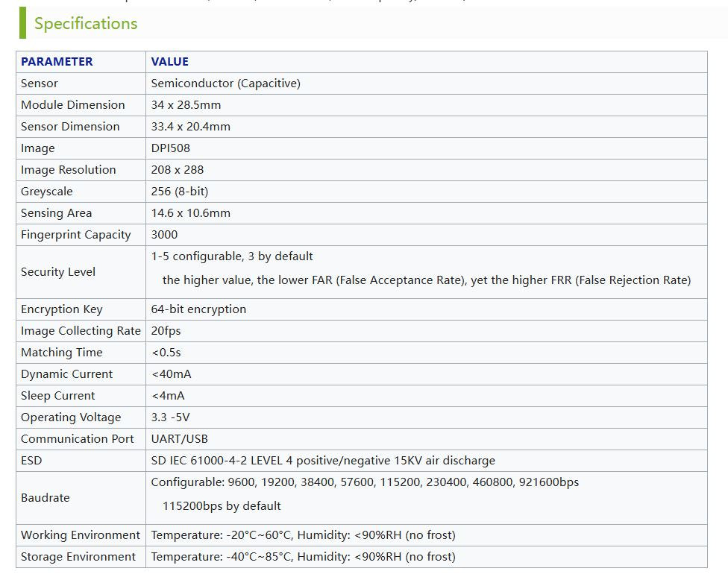The width and height of the screenshot is (728, 577).
Task: Select the 64-bit encryption value
Action: click(x=198, y=309)
